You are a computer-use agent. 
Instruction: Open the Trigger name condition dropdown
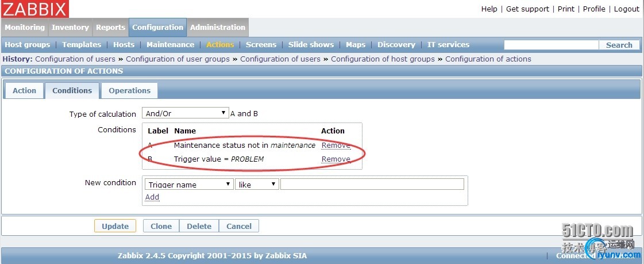pyautogui.click(x=189, y=185)
